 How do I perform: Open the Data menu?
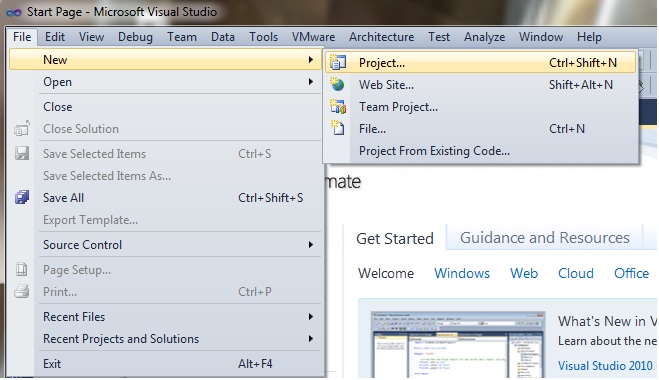[223, 37]
